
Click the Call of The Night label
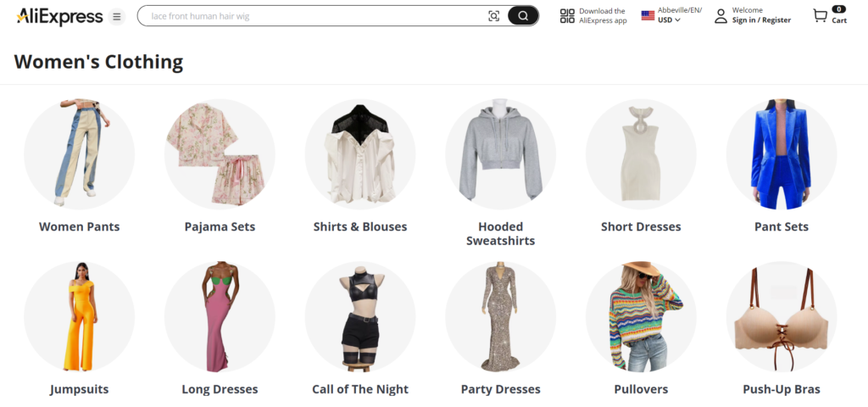(360, 389)
